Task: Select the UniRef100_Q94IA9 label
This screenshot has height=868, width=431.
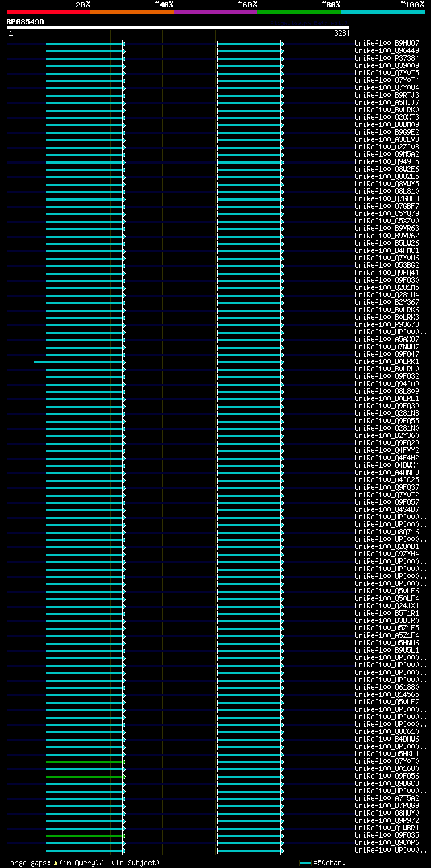Action: click(387, 384)
